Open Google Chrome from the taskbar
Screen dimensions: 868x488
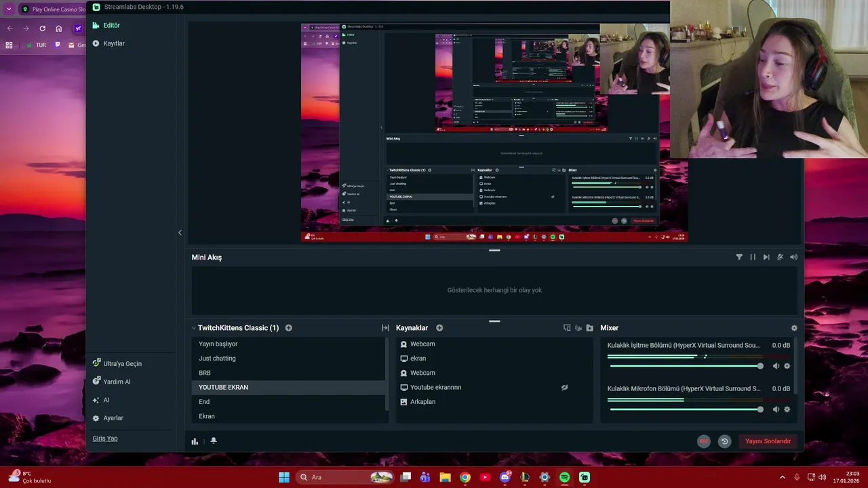coord(465,477)
